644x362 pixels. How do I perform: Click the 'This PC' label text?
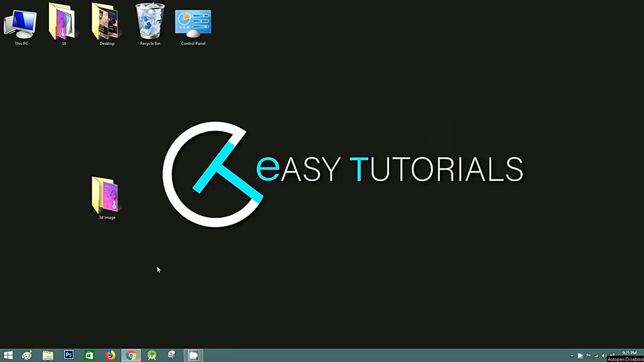(x=21, y=44)
